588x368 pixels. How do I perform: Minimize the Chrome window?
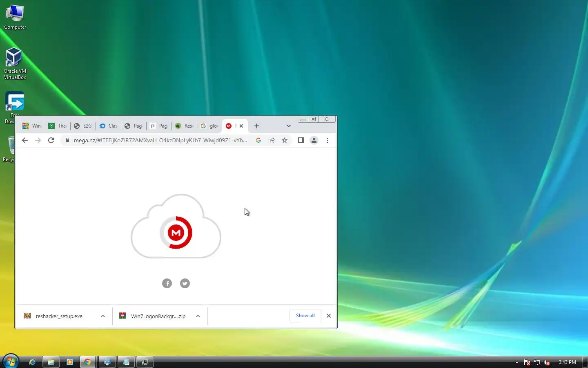click(x=303, y=119)
